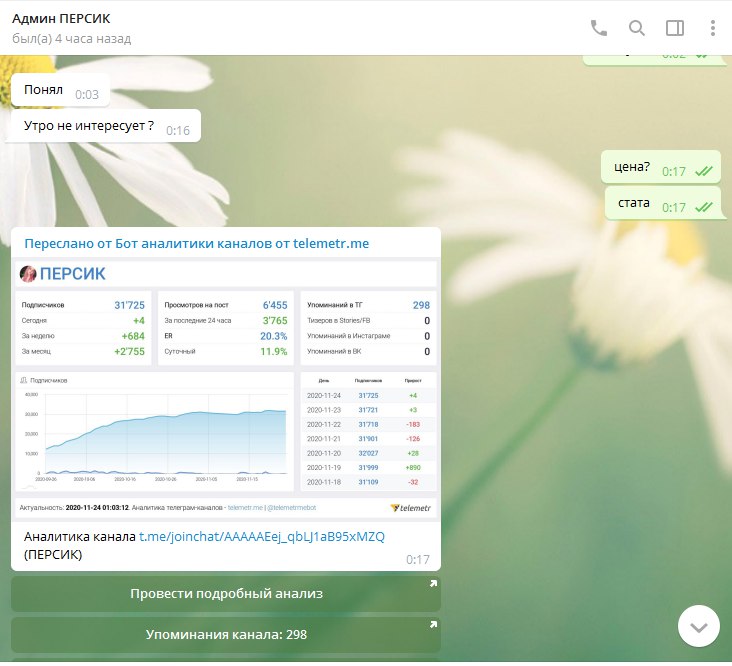Viewport: 732px width, 666px height.
Task: Open the three-dot chat menu
Action: point(712,28)
